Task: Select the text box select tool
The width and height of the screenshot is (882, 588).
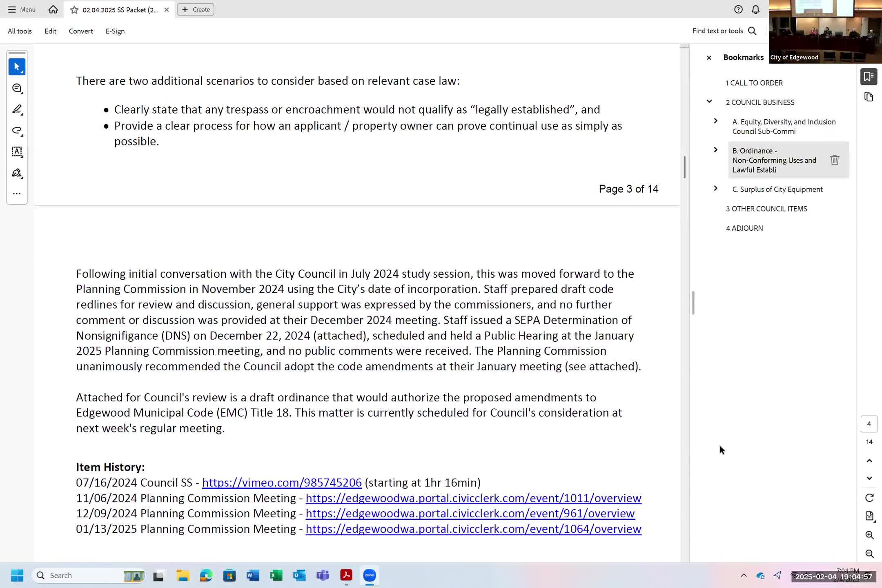Action: 17,151
